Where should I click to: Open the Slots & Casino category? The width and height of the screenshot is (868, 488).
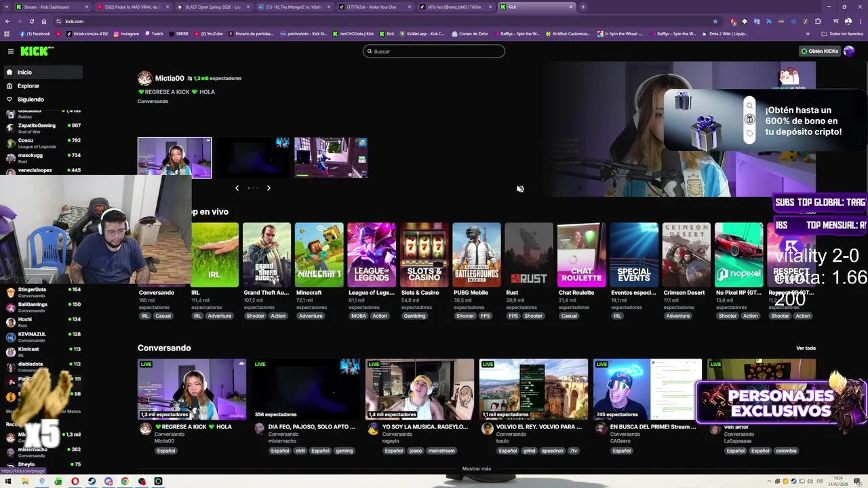[424, 255]
